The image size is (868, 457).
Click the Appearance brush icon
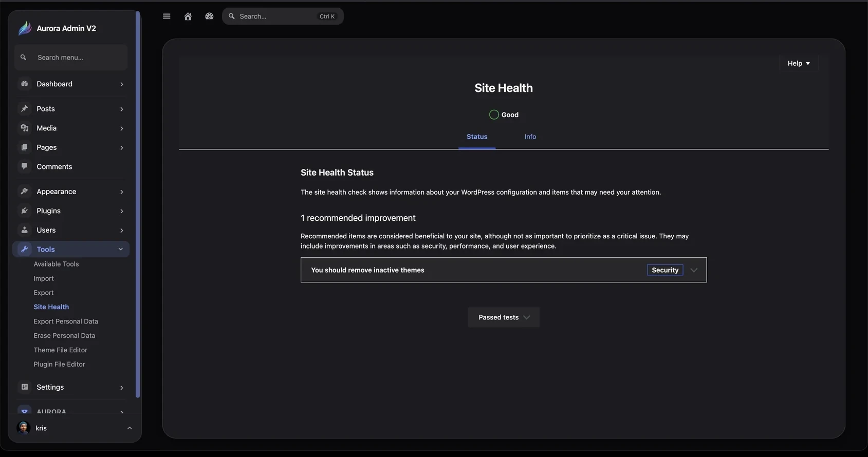pos(24,192)
